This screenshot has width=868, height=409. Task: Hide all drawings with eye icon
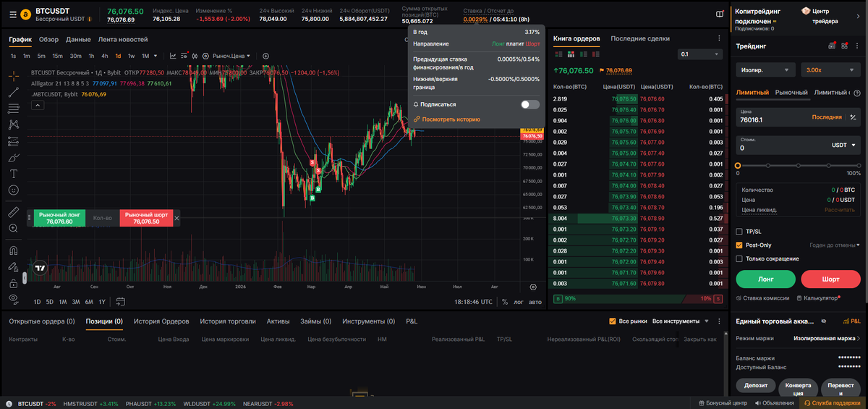coord(13,299)
